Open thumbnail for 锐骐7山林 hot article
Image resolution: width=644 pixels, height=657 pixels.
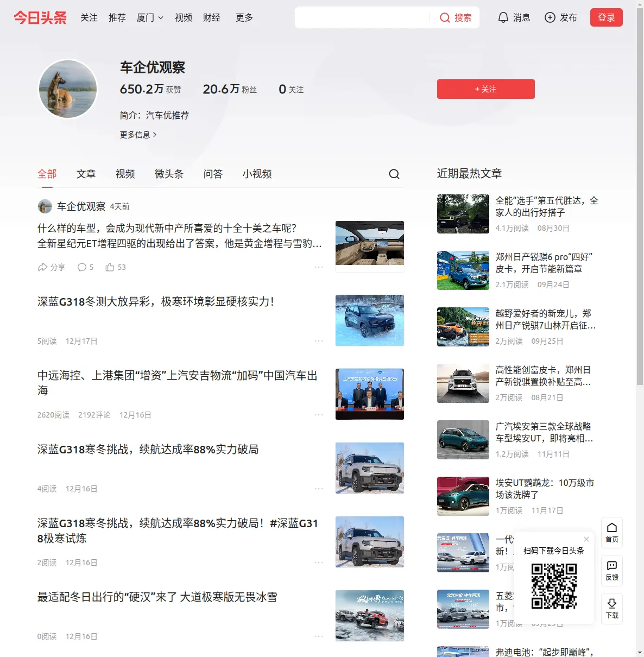463,327
